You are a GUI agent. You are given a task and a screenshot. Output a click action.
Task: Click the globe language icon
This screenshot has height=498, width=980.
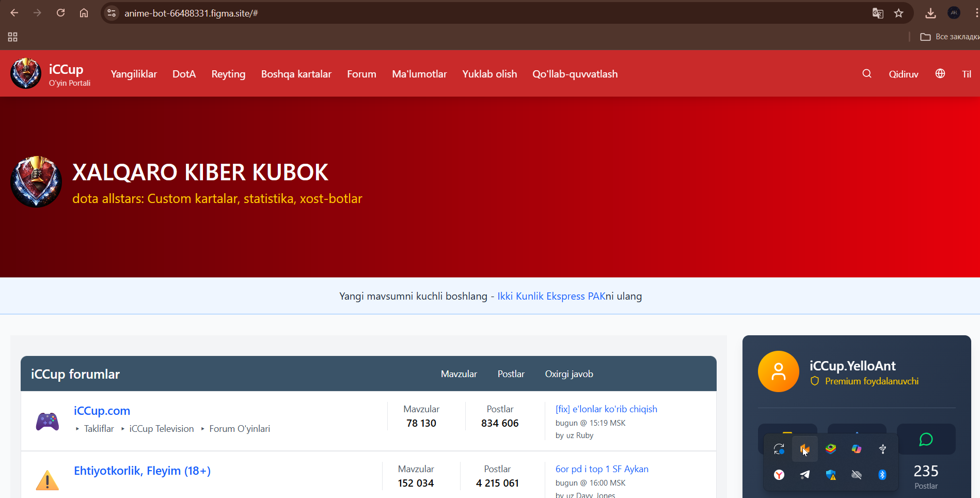click(x=940, y=73)
